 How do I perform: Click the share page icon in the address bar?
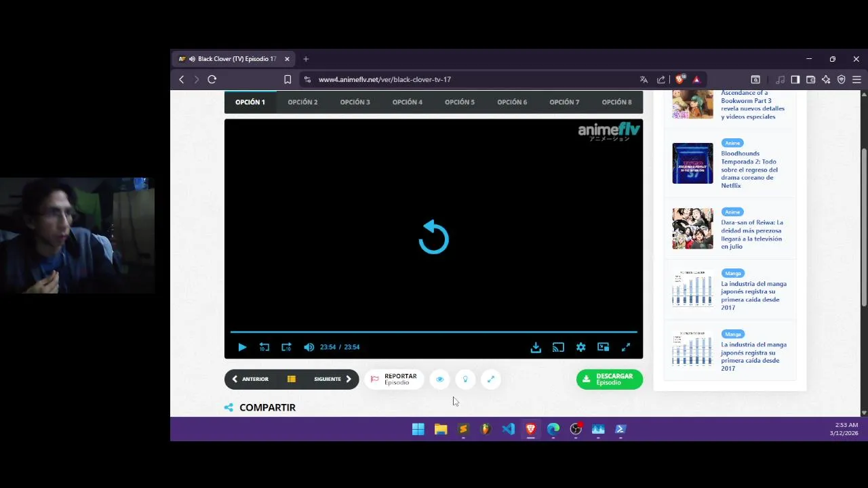(x=661, y=79)
